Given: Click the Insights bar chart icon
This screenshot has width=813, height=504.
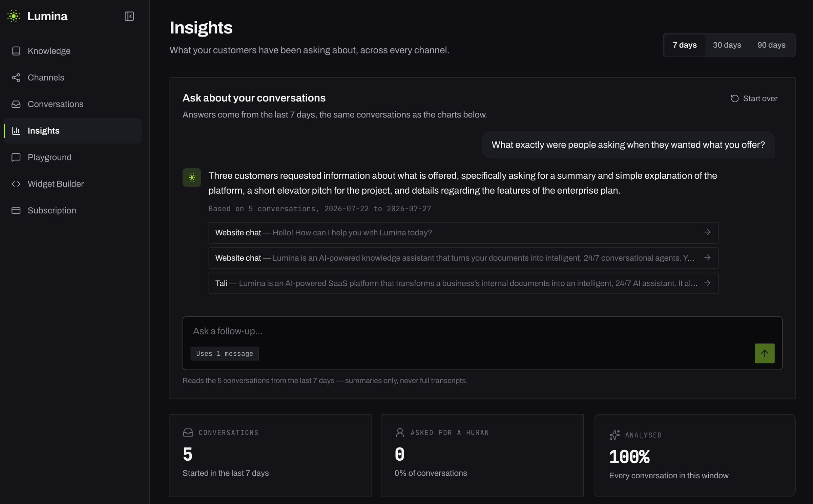Looking at the screenshot, I should pos(16,131).
